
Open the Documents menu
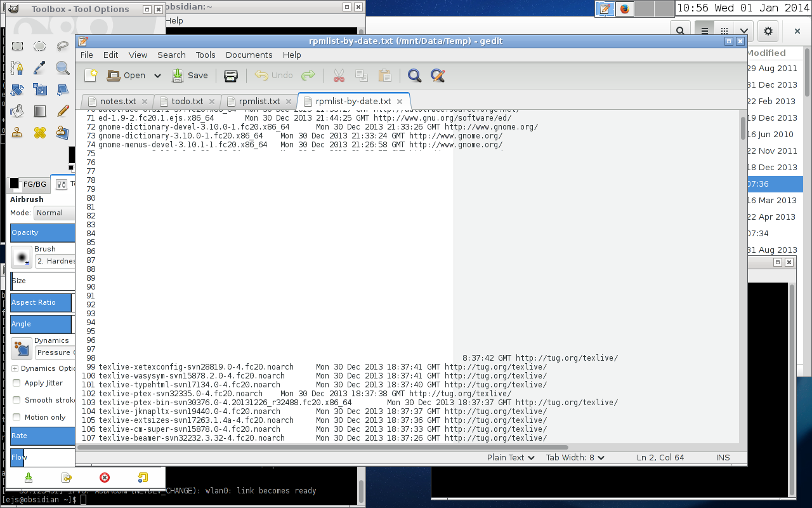[x=249, y=55]
